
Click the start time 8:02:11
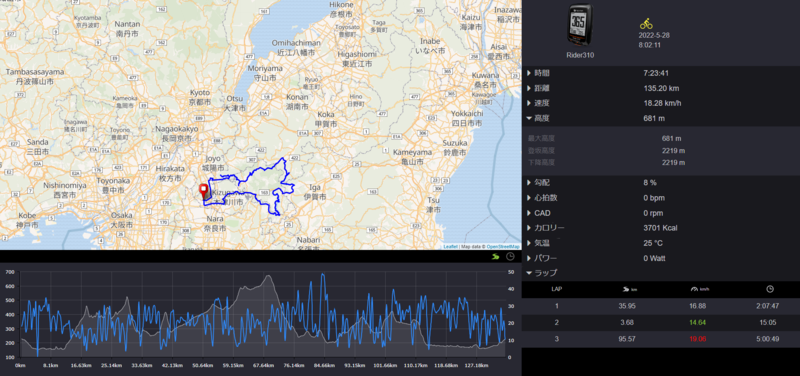coord(649,45)
